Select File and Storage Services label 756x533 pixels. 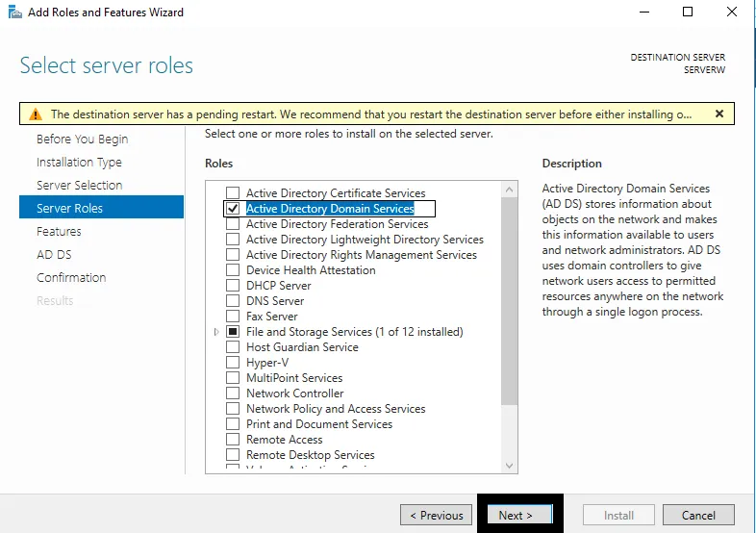[x=354, y=332]
